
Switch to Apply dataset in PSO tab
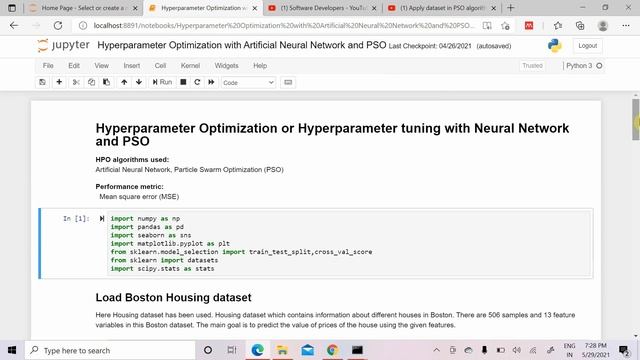coord(442,8)
